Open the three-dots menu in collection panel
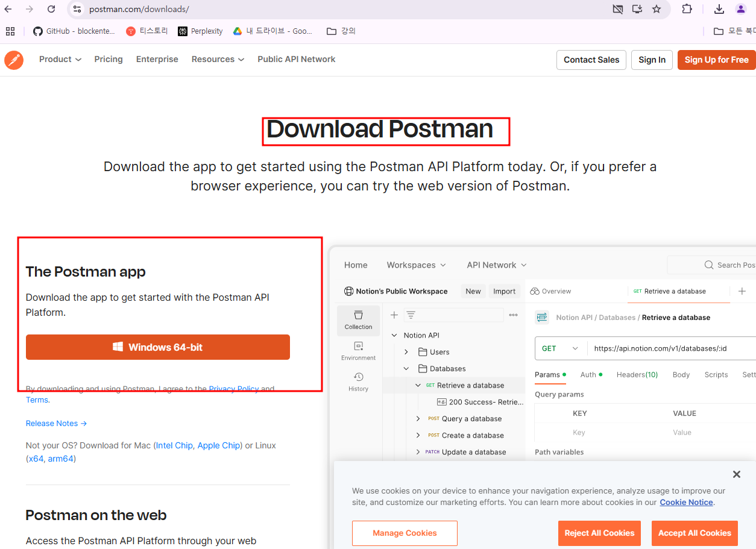Viewport: 756px width, 549px height. [x=514, y=315]
